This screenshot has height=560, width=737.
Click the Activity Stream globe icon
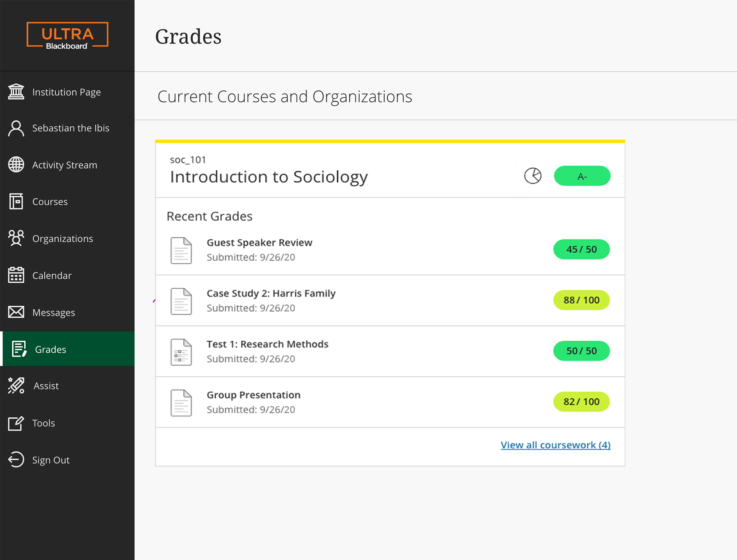click(x=16, y=165)
